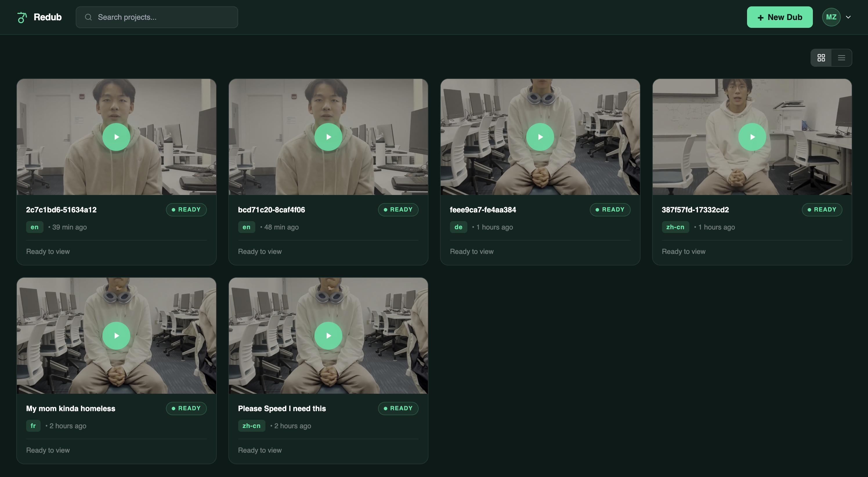Open the Redub home title link
The width and height of the screenshot is (868, 477).
coord(48,17)
